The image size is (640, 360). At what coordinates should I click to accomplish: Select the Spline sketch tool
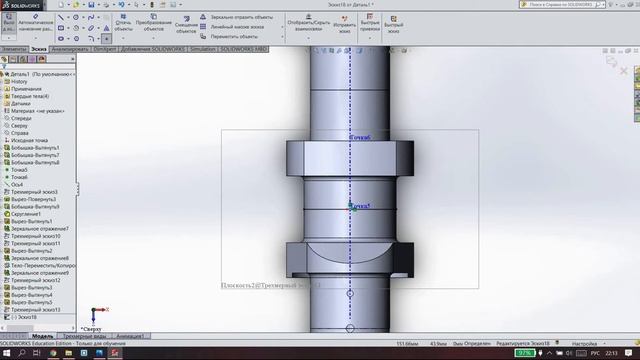point(91,18)
